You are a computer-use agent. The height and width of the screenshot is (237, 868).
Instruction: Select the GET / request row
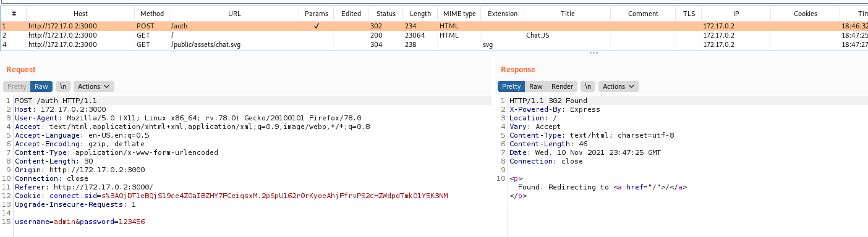click(434, 36)
